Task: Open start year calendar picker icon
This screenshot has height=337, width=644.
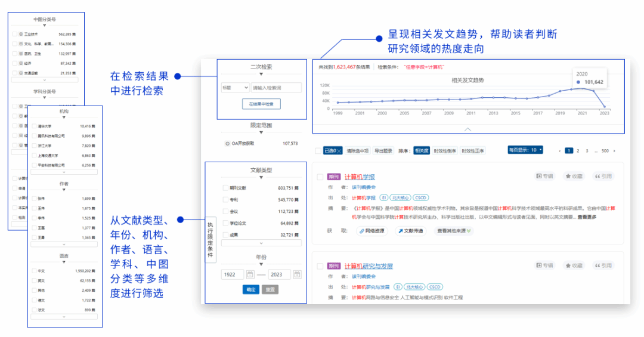Action: tap(250, 274)
